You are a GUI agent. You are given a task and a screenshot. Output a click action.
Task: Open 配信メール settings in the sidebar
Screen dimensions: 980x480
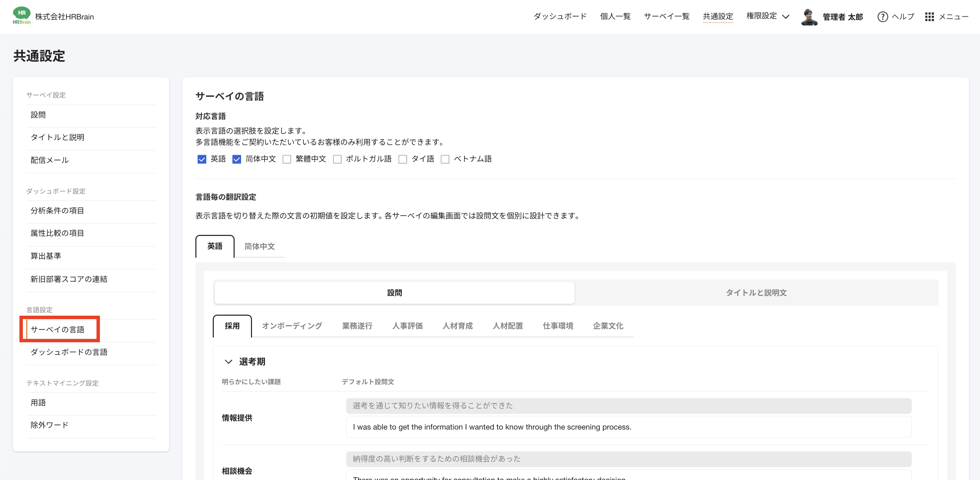pos(50,160)
